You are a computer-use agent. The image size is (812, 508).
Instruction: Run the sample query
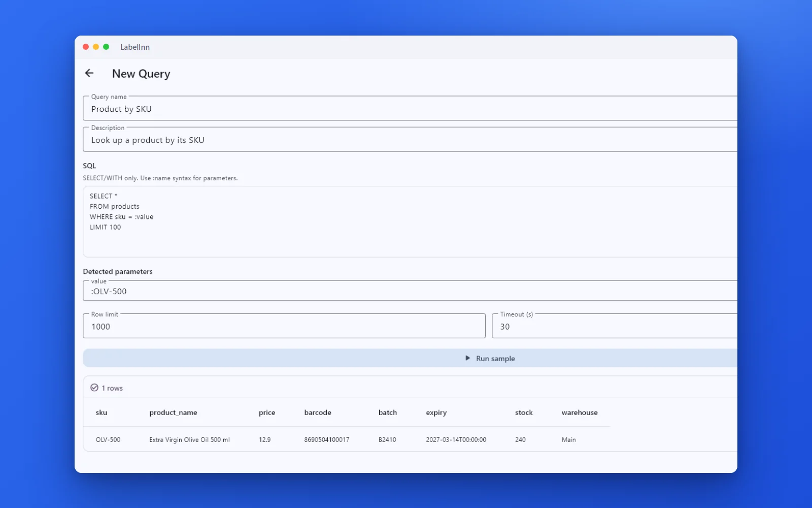[410, 358]
